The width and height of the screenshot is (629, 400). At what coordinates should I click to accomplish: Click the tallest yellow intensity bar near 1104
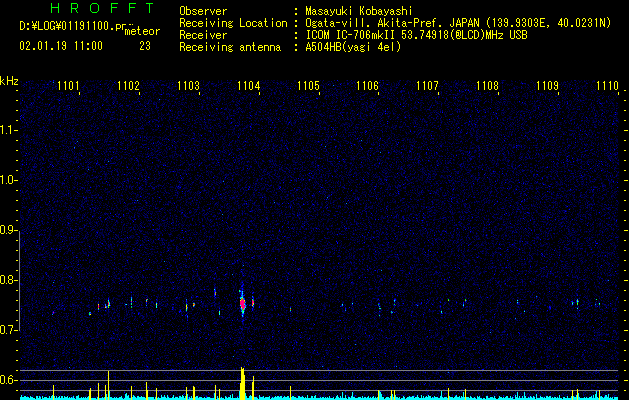pyautogui.click(x=242, y=382)
